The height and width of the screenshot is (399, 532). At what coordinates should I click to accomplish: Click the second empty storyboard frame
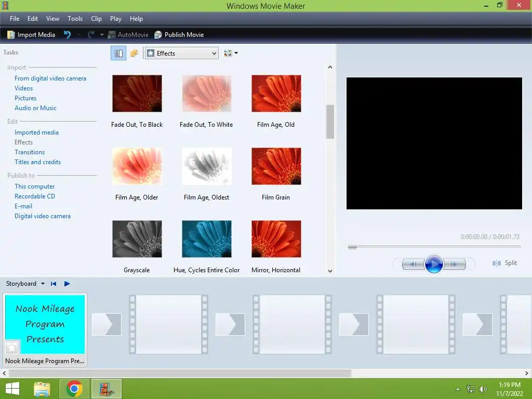click(292, 324)
